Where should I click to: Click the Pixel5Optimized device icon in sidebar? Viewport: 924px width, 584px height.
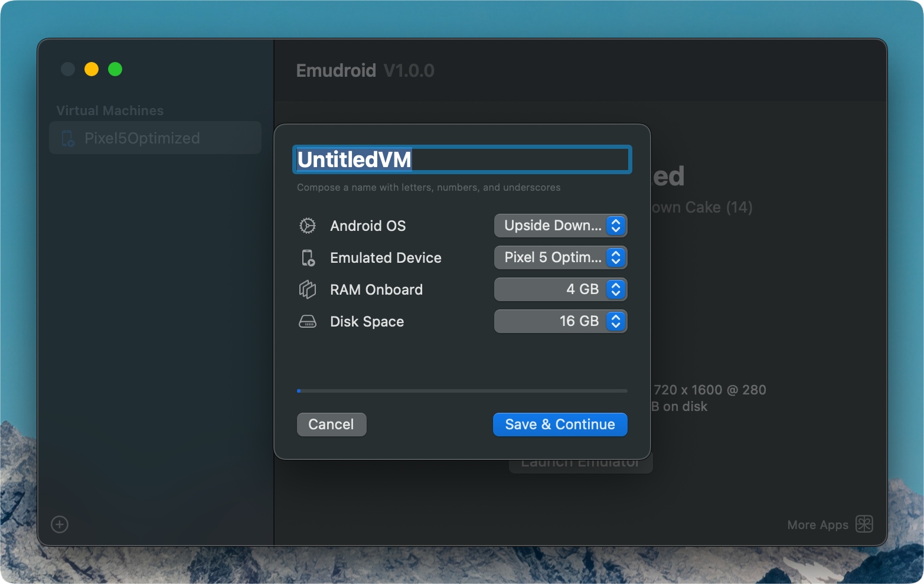[x=68, y=138]
